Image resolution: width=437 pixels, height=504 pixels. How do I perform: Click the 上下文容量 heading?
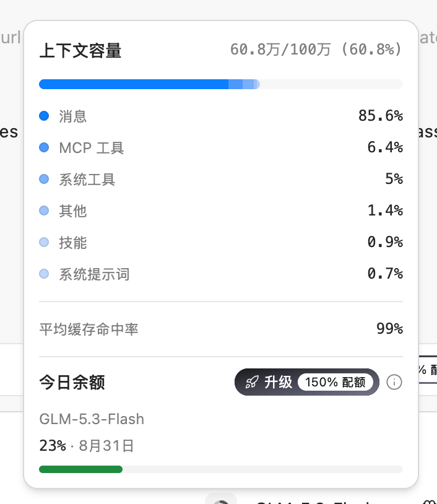click(80, 51)
